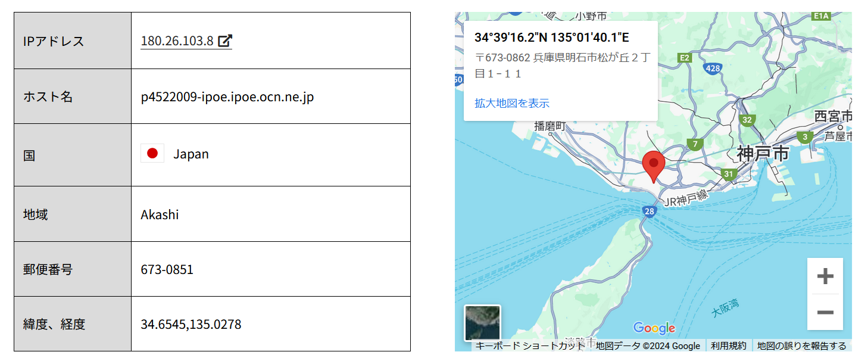The height and width of the screenshot is (358, 868).
Task: Click the ホスト名 header cell
Action: tap(73, 96)
